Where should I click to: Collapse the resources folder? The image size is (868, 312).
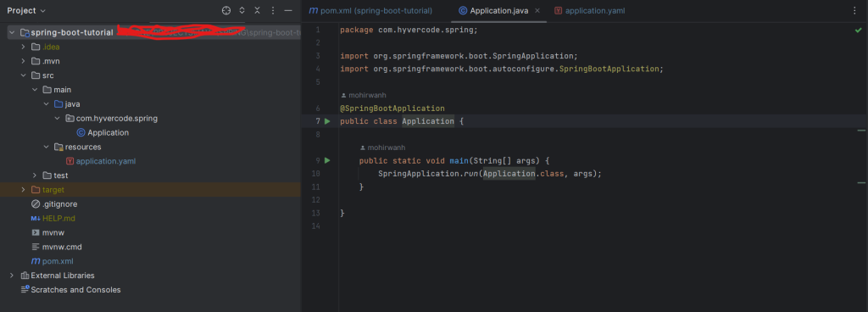click(46, 148)
